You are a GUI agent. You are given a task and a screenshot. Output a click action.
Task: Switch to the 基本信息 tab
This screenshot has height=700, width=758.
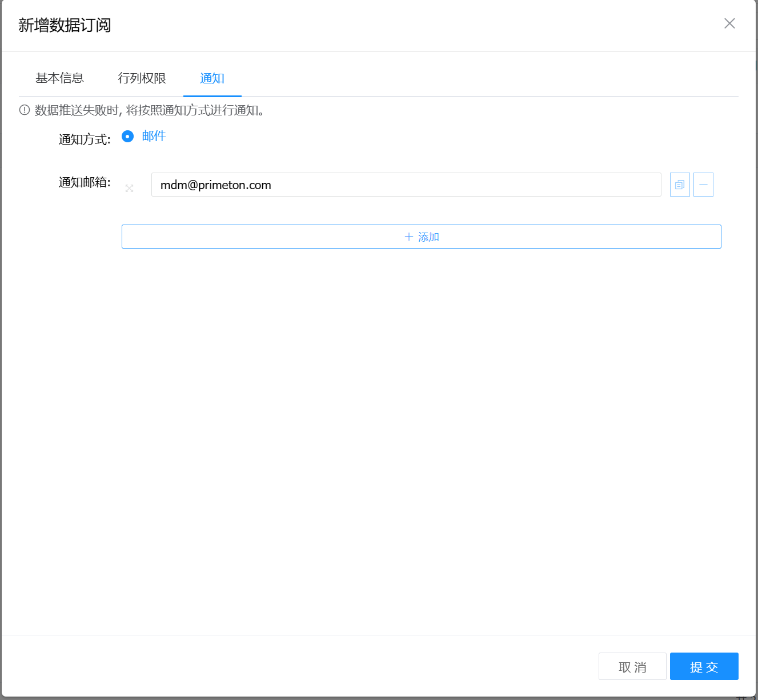point(60,78)
